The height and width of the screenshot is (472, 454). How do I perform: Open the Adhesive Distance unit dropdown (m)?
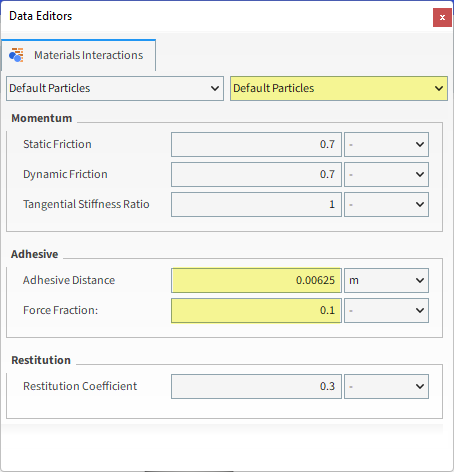click(x=386, y=280)
